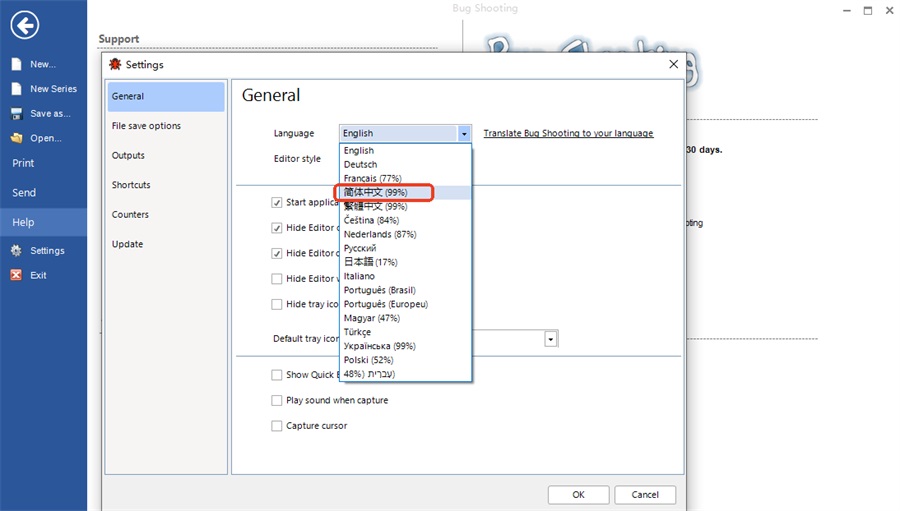Click the Help menu item
This screenshot has height=511, width=900.
44,222
